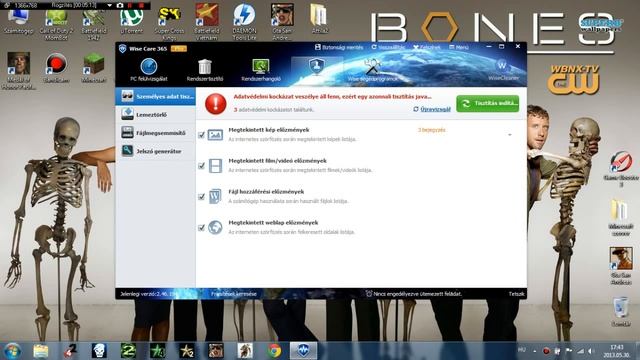Screen dimensions: 640x360
Task: Open Battlefield Vietnam desktop shortcut
Action: click(x=207, y=22)
